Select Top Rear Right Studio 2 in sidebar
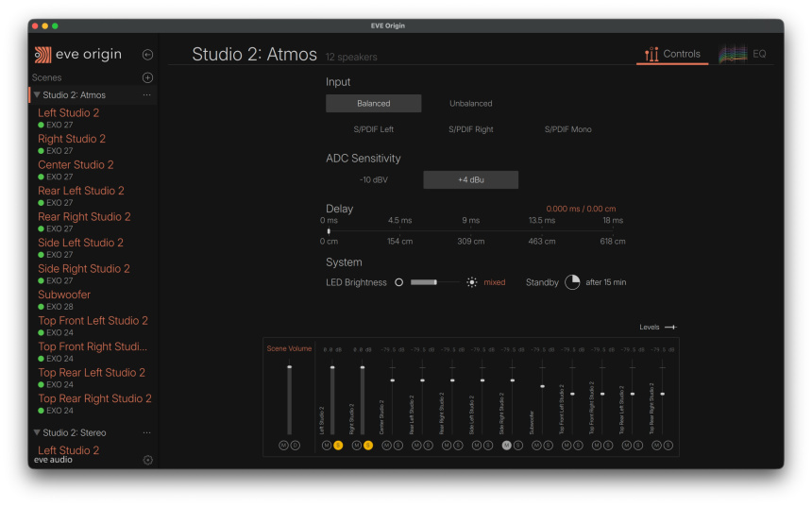Viewport: 812px width, 506px height. pyautogui.click(x=94, y=398)
